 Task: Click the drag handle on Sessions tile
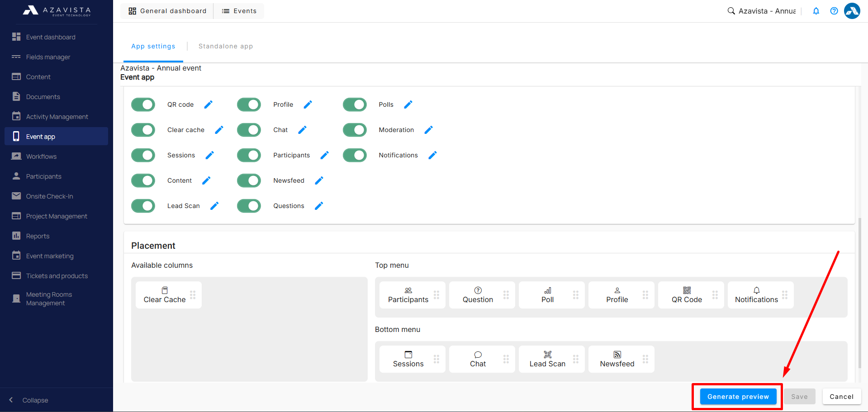coord(436,359)
